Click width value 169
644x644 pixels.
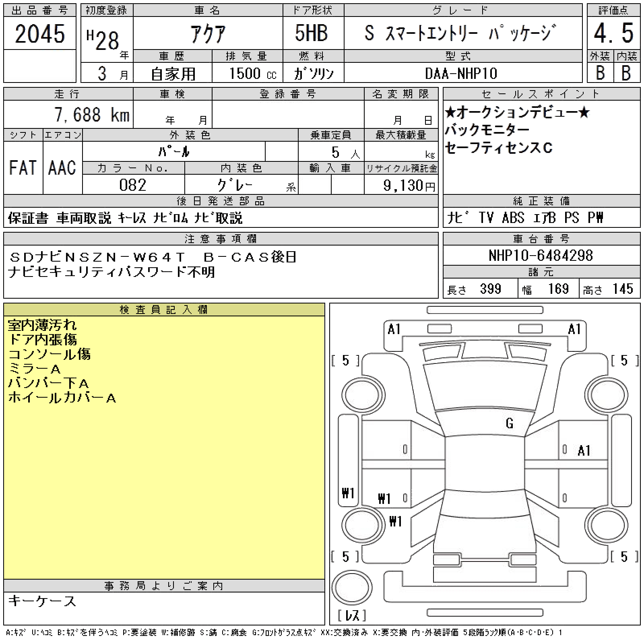click(x=558, y=289)
